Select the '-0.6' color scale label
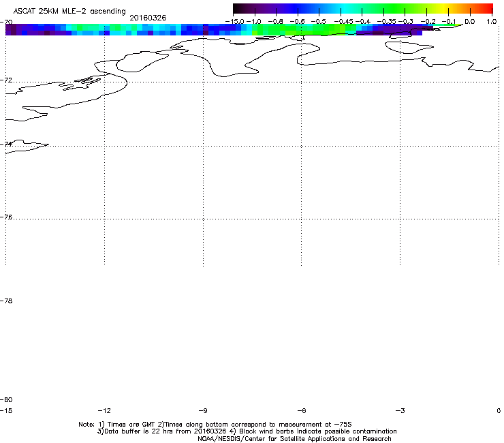This screenshot has height=443, width=504. click(x=298, y=22)
